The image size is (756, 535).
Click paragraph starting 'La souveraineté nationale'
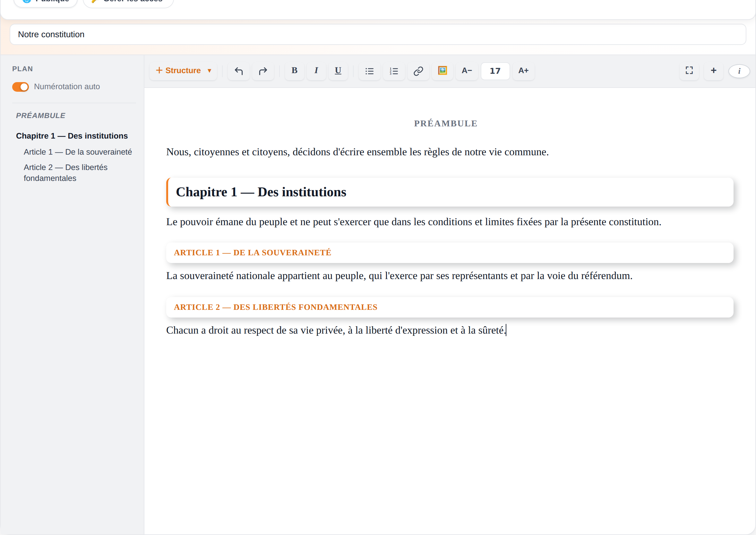pyautogui.click(x=399, y=276)
